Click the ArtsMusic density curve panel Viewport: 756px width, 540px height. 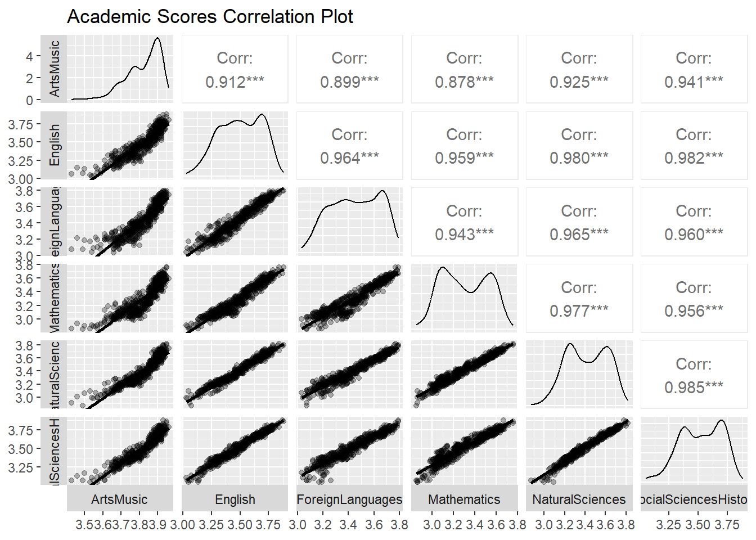click(120, 69)
